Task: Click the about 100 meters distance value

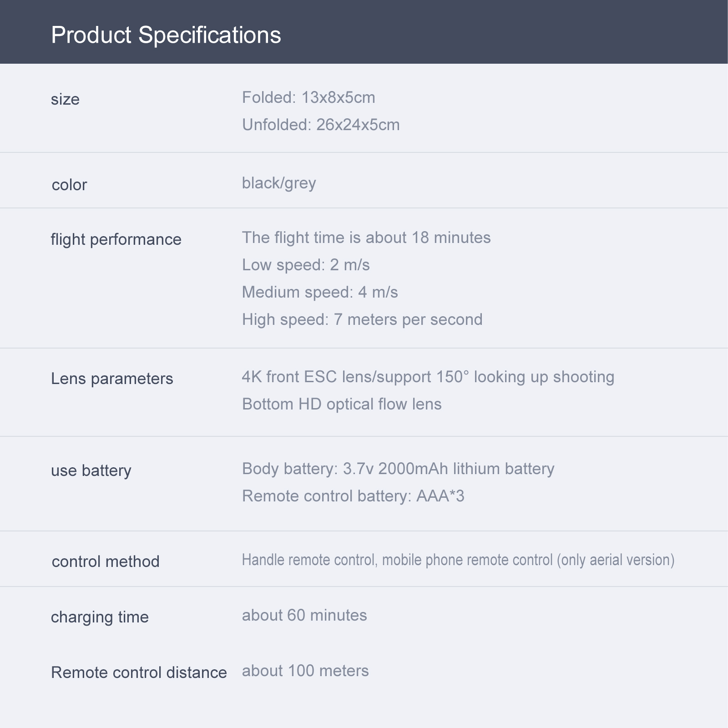Action: coord(305,671)
